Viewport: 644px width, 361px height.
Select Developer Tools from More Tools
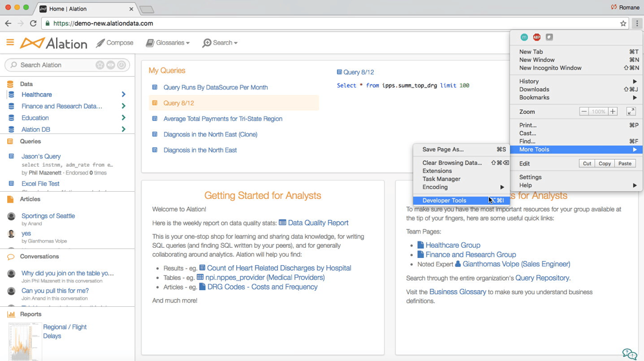(462, 201)
